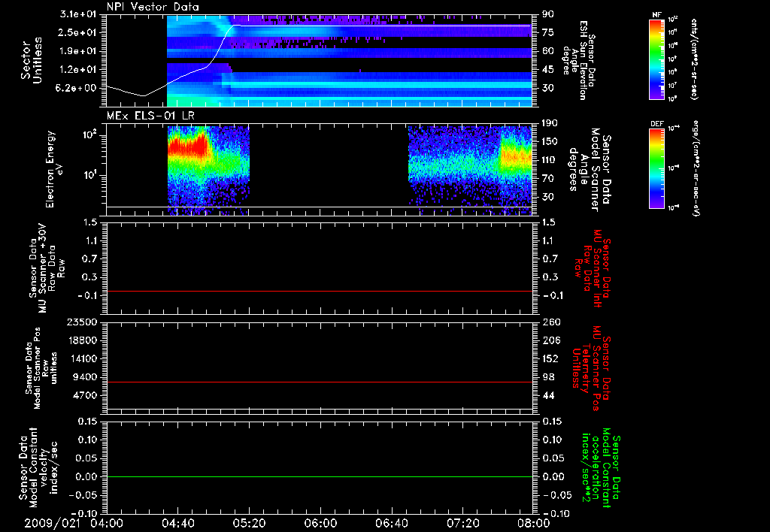Click the 'NF' label above the color bar
770x532 pixels.
click(x=657, y=15)
